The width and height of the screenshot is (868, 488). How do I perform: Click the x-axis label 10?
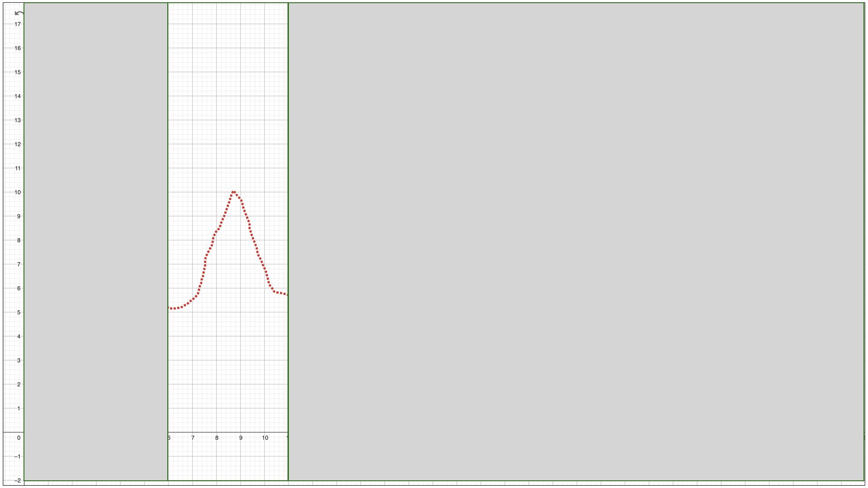[x=265, y=437]
